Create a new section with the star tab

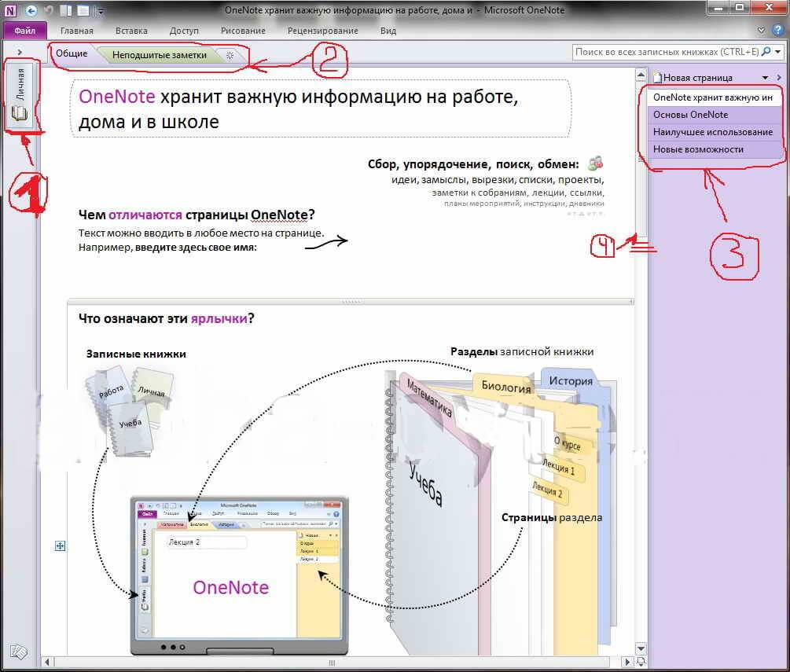[230, 56]
